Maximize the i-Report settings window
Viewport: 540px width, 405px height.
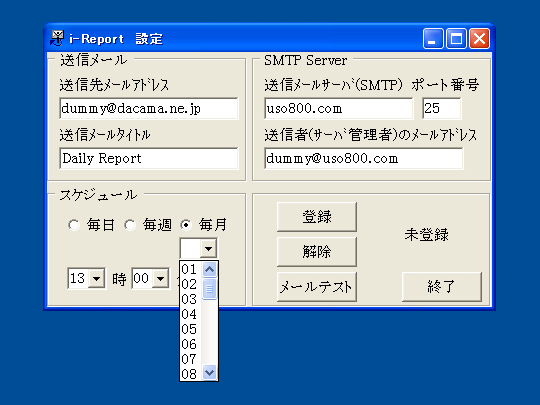pos(456,38)
